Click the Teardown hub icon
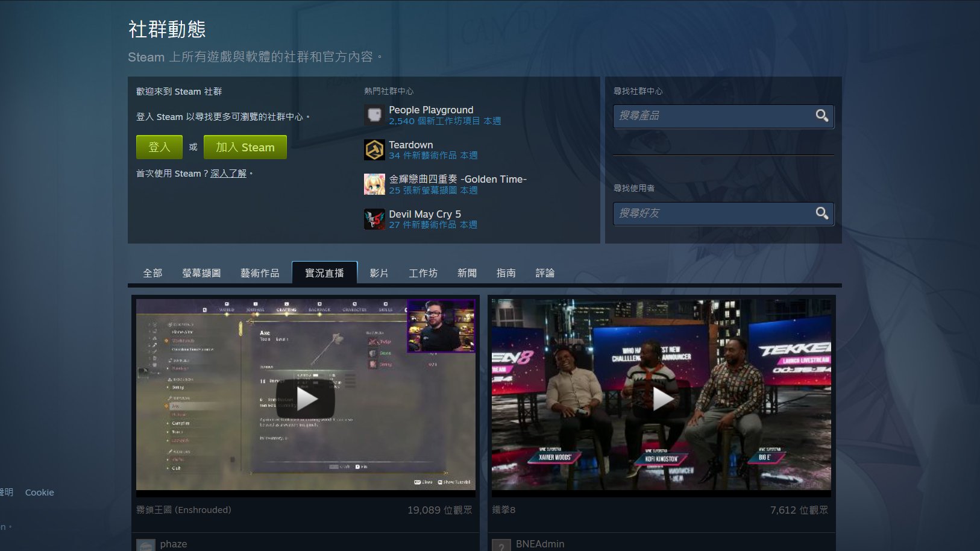The height and width of the screenshot is (551, 980). tap(374, 150)
